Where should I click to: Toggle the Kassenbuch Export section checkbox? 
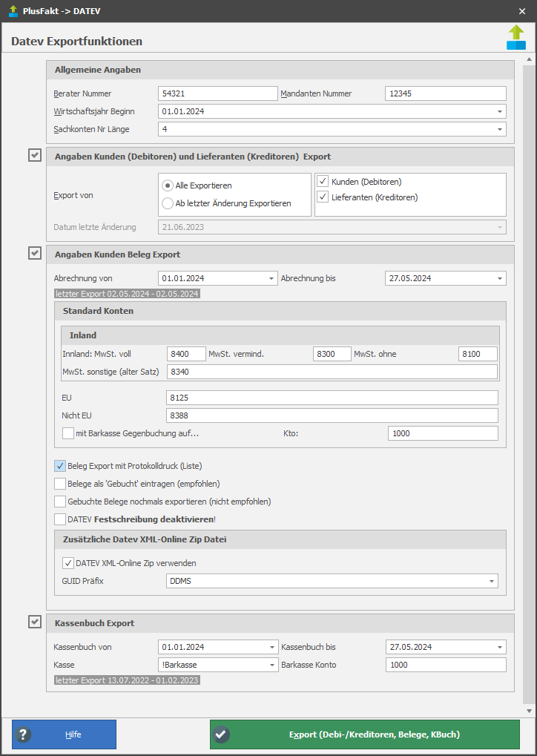35,622
